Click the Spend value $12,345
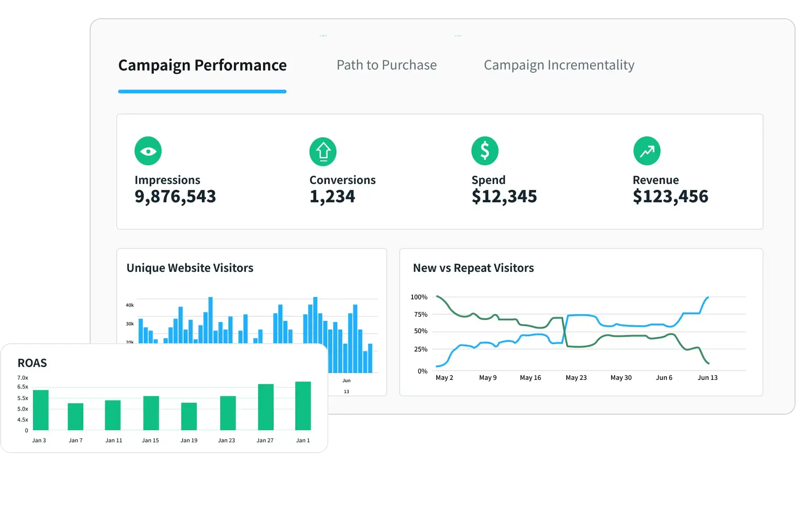This screenshot has height=519, width=812. [504, 196]
